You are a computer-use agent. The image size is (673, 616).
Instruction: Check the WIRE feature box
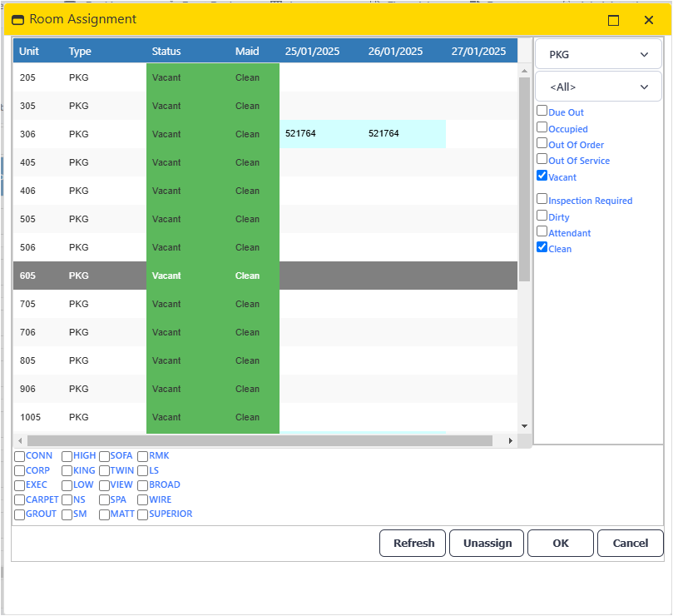[142, 500]
